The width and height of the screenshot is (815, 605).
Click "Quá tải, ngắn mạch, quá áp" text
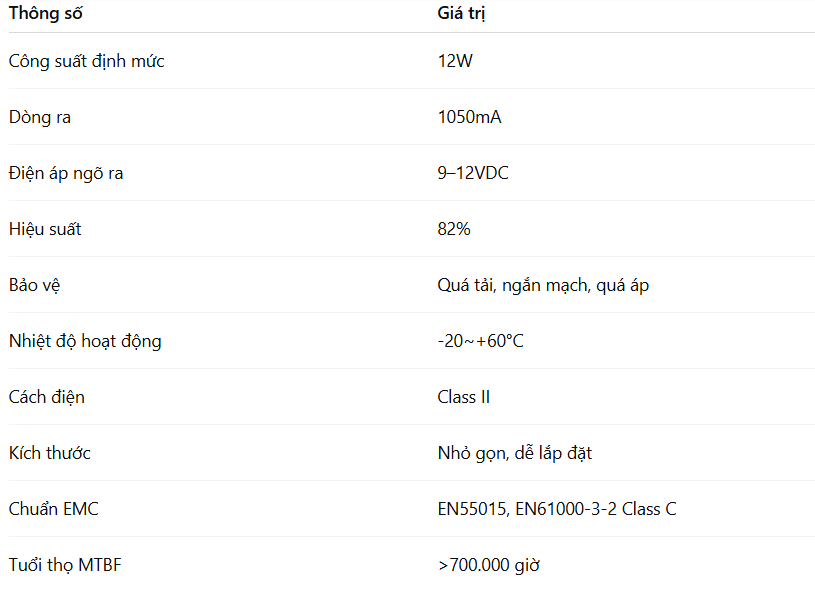tap(543, 285)
